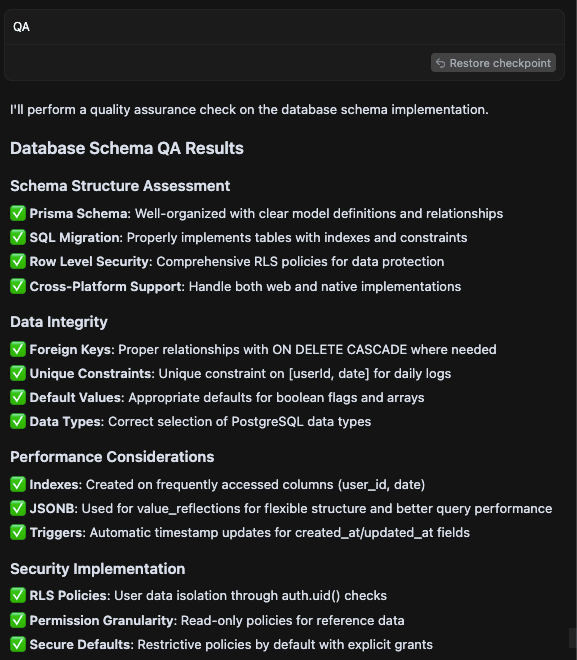
Task: Click the Database Schema QA Results heading
Action: pos(127,148)
